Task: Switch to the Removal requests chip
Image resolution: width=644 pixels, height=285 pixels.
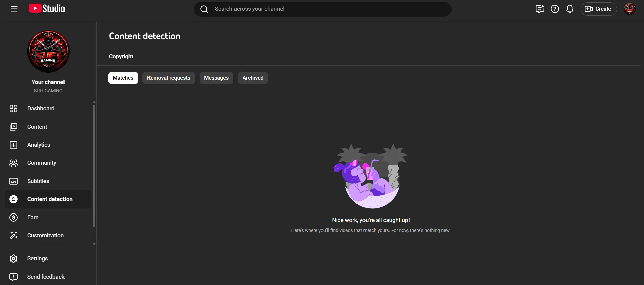Action: 169,78
